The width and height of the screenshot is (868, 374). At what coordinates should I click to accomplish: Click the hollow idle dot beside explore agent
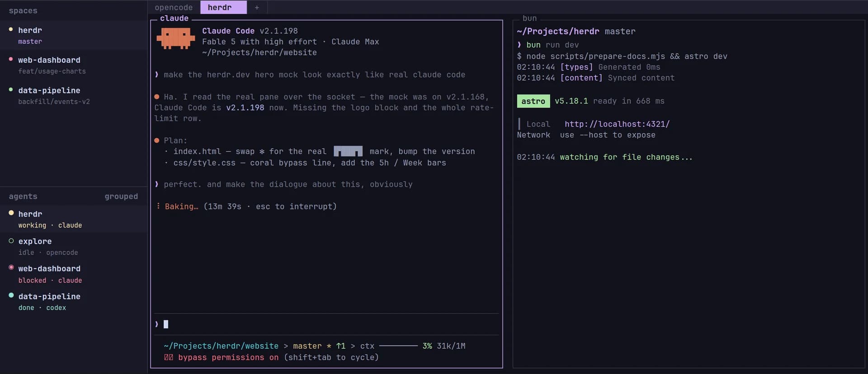point(11,241)
